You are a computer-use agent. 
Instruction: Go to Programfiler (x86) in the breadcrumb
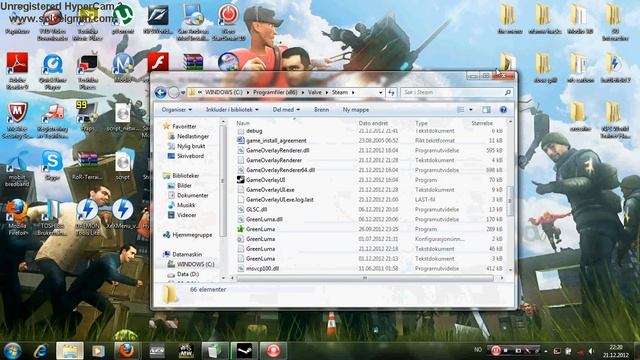275,93
